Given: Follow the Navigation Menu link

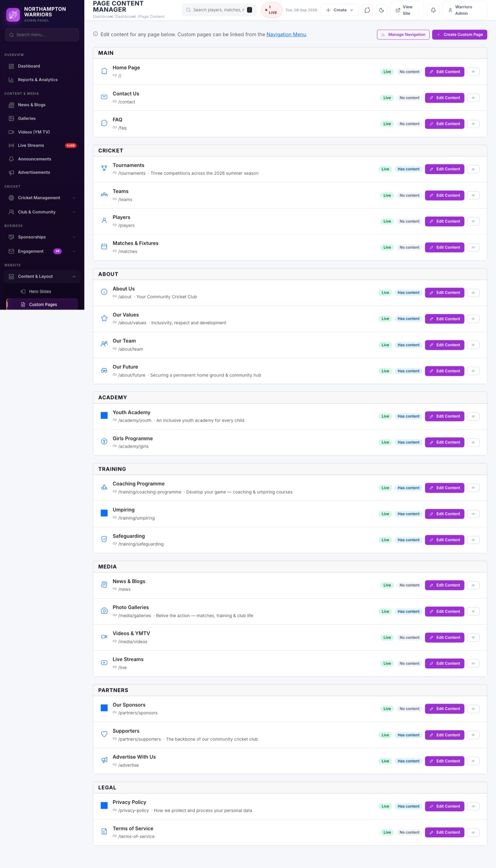Looking at the screenshot, I should 286,34.
